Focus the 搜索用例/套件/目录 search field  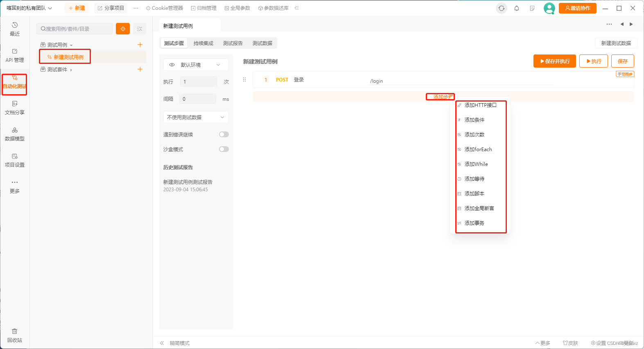click(x=75, y=29)
